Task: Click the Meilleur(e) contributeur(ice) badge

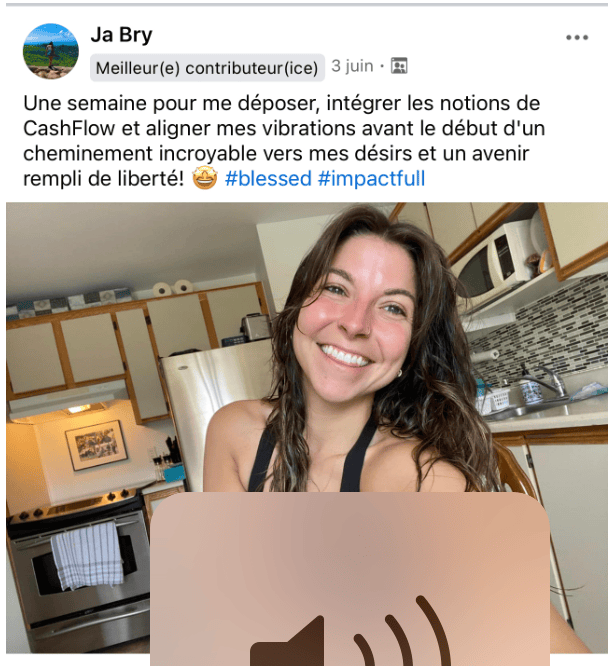Action: pos(207,68)
